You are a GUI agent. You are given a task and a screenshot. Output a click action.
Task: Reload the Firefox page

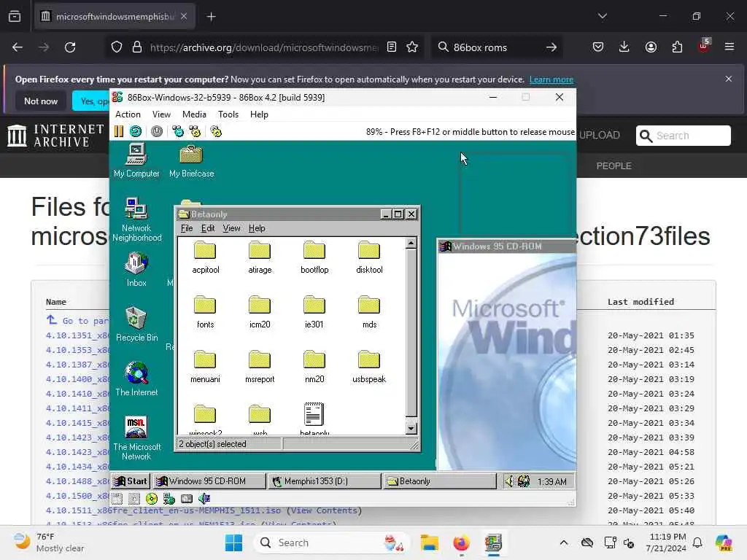point(70,47)
